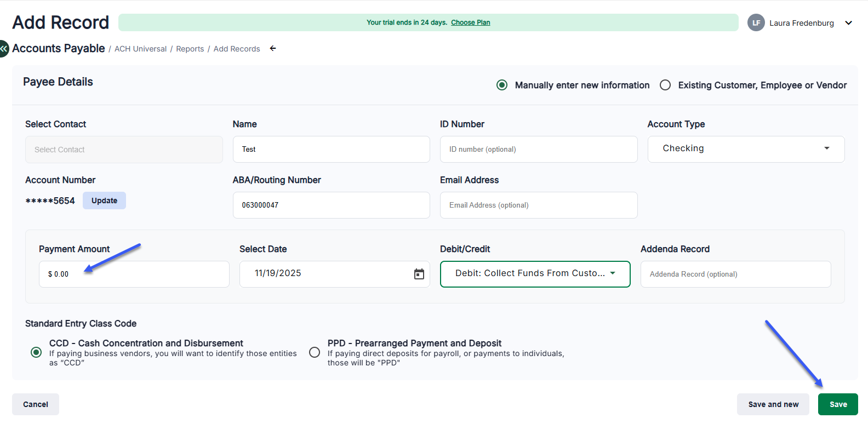868x441 pixels.
Task: Select PPD entry class code
Action: [x=315, y=352]
